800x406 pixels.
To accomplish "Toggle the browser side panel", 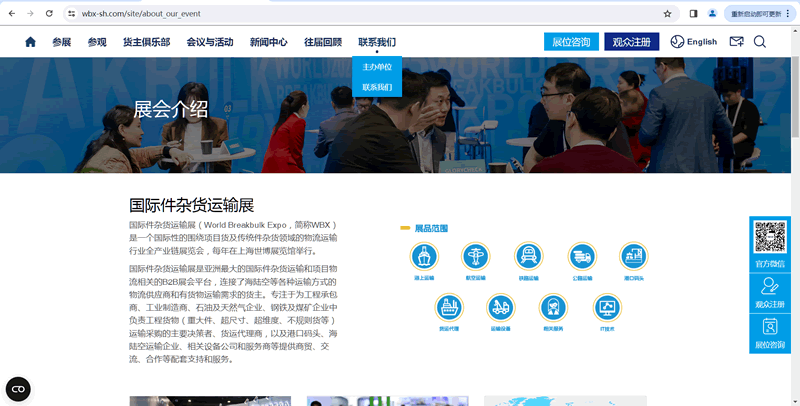I will [693, 14].
